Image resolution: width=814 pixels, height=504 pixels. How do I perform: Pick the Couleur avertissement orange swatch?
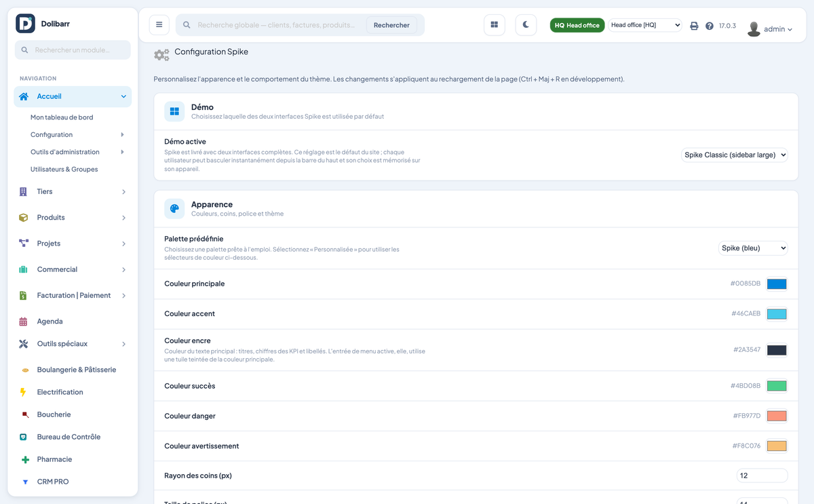pyautogui.click(x=777, y=446)
